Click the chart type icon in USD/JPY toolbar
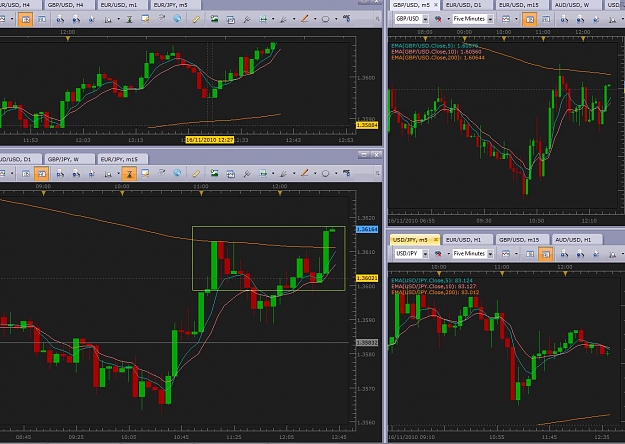This screenshot has height=444, width=625. pos(506,254)
